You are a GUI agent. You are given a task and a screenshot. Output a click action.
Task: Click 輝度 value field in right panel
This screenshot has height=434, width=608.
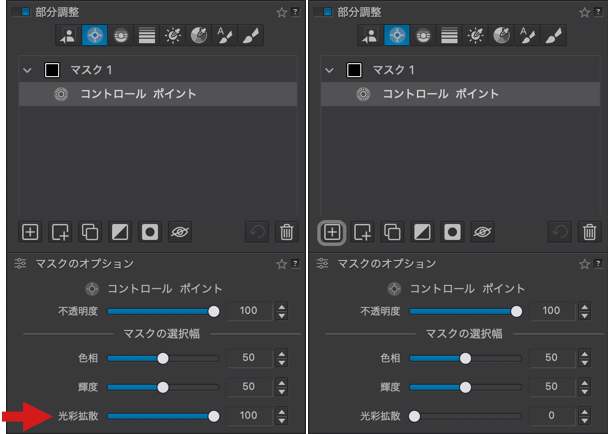pyautogui.click(x=551, y=387)
